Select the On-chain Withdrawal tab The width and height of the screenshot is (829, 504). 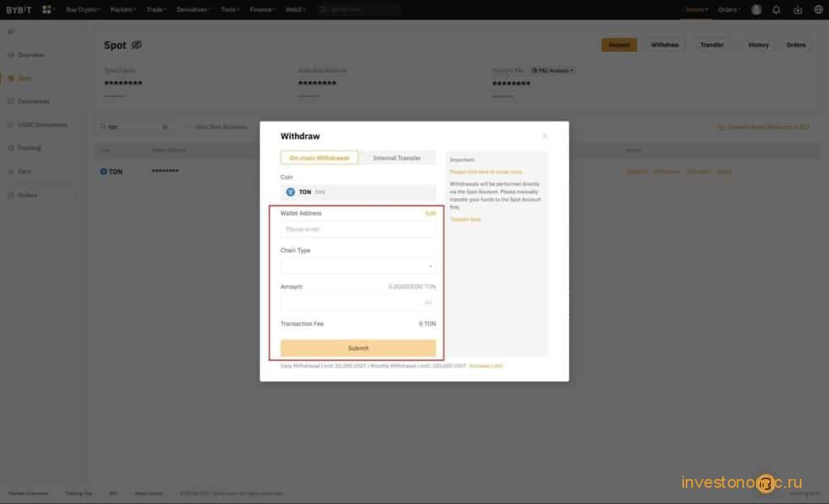[319, 158]
